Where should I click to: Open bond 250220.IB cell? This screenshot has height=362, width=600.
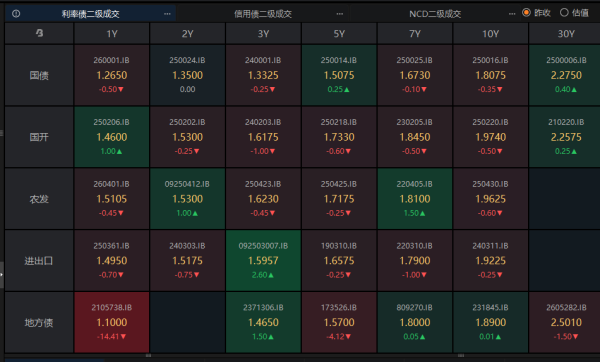point(491,137)
